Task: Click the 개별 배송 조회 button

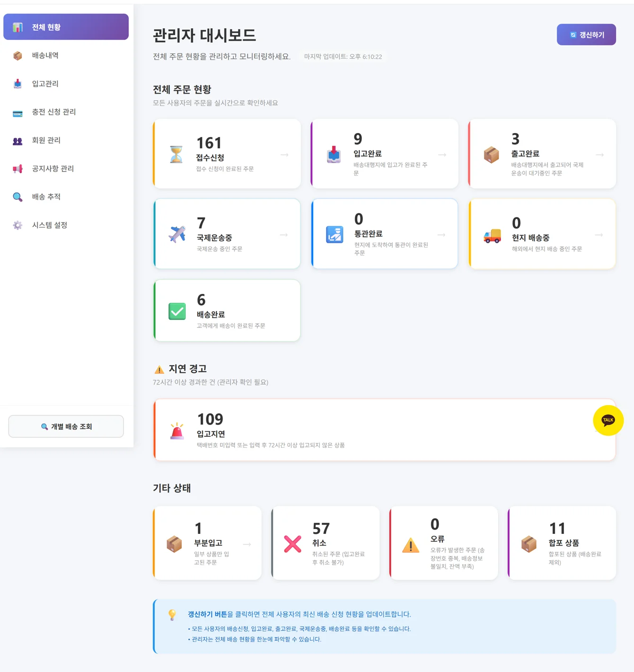Action: click(x=66, y=426)
